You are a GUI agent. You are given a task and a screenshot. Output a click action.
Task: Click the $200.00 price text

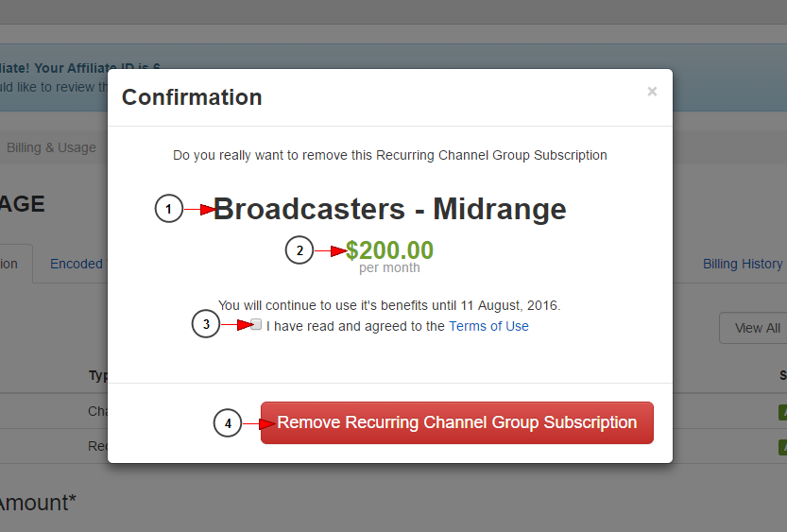tap(389, 250)
